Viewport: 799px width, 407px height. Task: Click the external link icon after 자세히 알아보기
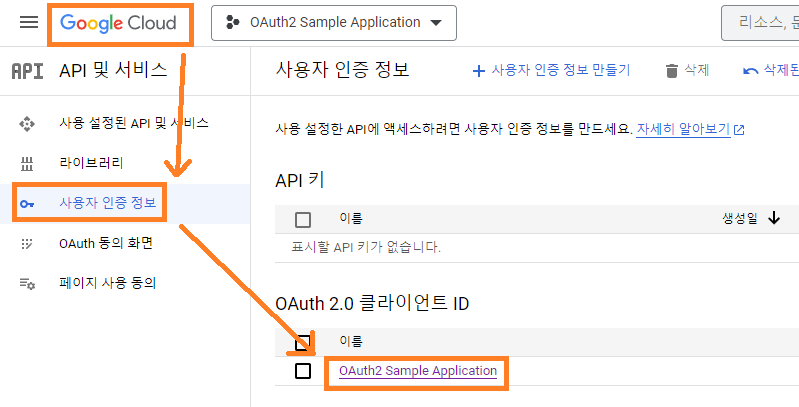pos(739,130)
